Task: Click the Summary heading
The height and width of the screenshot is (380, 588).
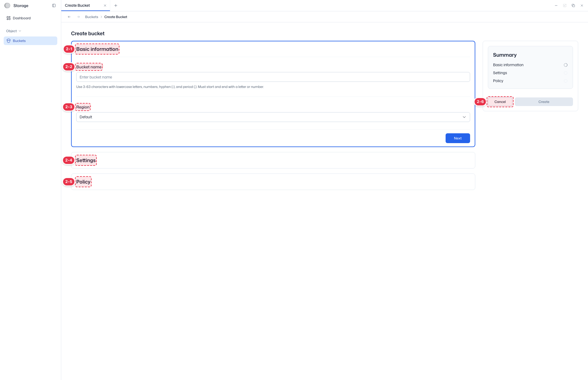Action: 505,55
